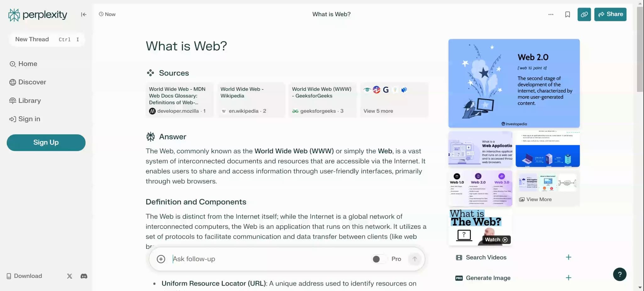This screenshot has height=291, width=644.
Task: Open the X (Twitter) link at bottom
Action: 69,276
